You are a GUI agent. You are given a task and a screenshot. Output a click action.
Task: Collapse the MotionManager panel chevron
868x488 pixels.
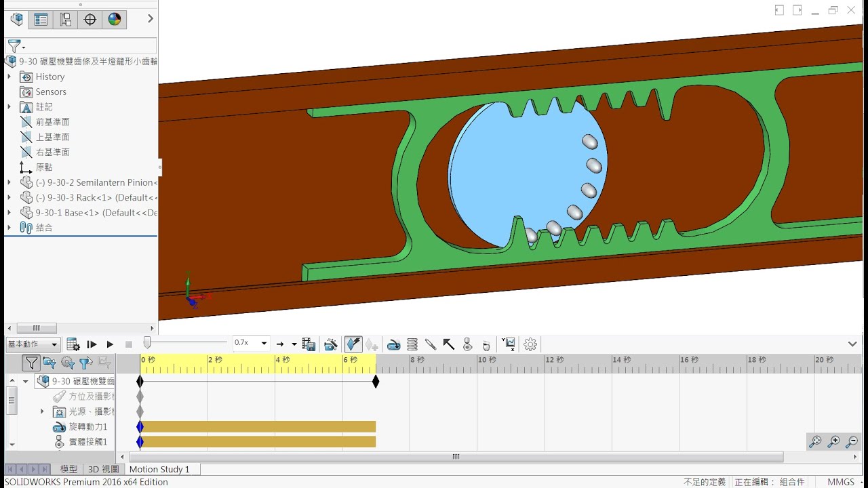click(852, 344)
